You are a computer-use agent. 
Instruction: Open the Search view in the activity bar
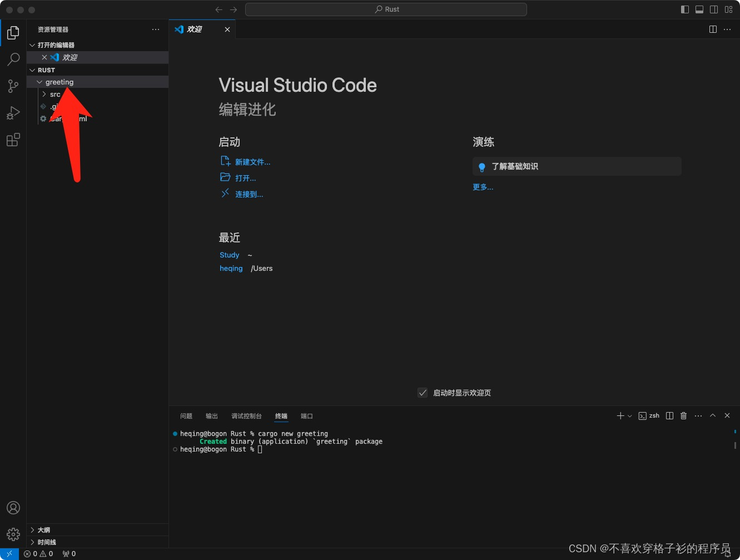pyautogui.click(x=13, y=59)
